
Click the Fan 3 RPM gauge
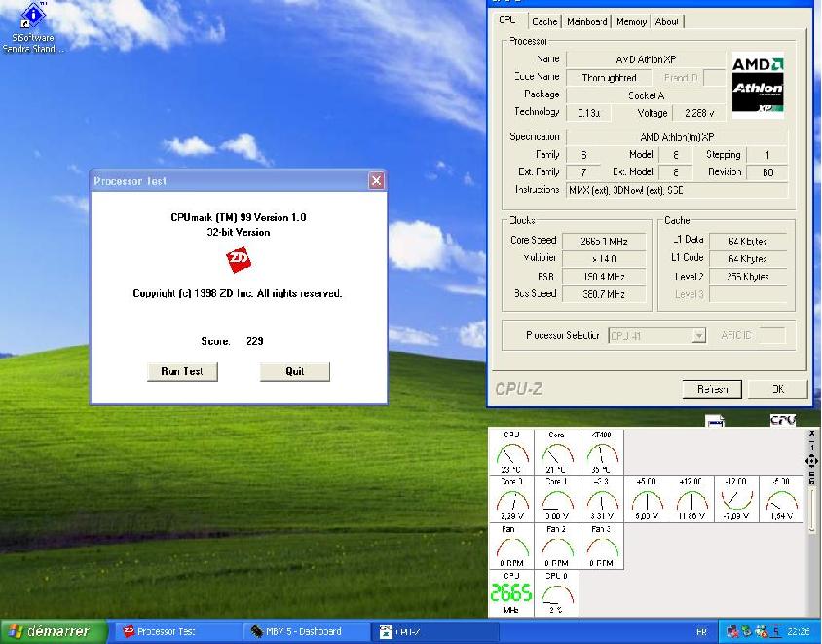pos(601,546)
